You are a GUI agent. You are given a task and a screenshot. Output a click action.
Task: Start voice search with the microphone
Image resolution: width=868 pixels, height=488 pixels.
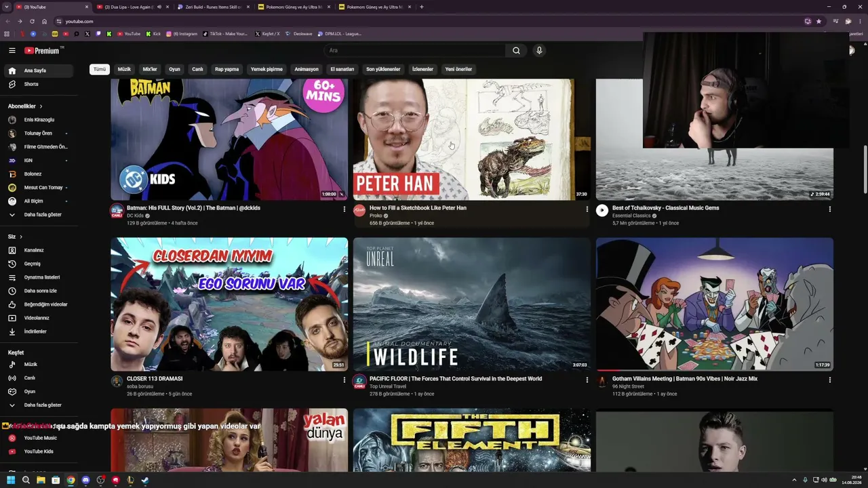tap(539, 50)
